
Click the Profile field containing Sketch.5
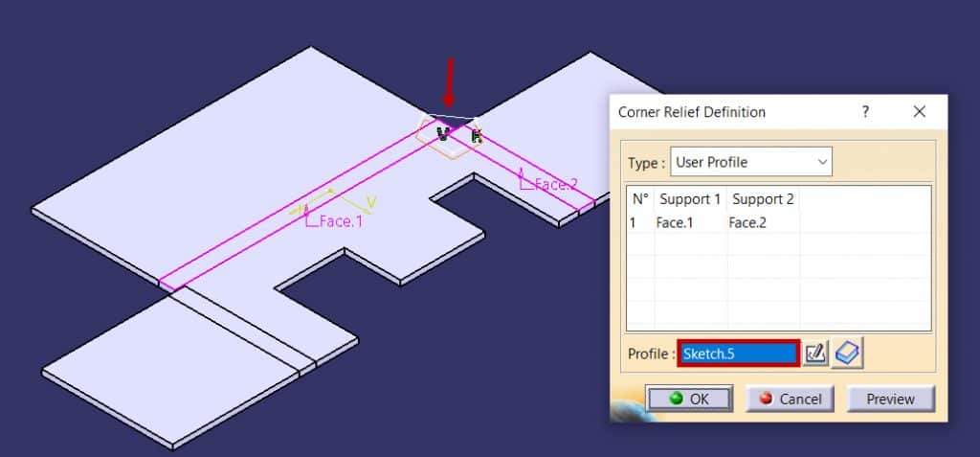(x=738, y=354)
